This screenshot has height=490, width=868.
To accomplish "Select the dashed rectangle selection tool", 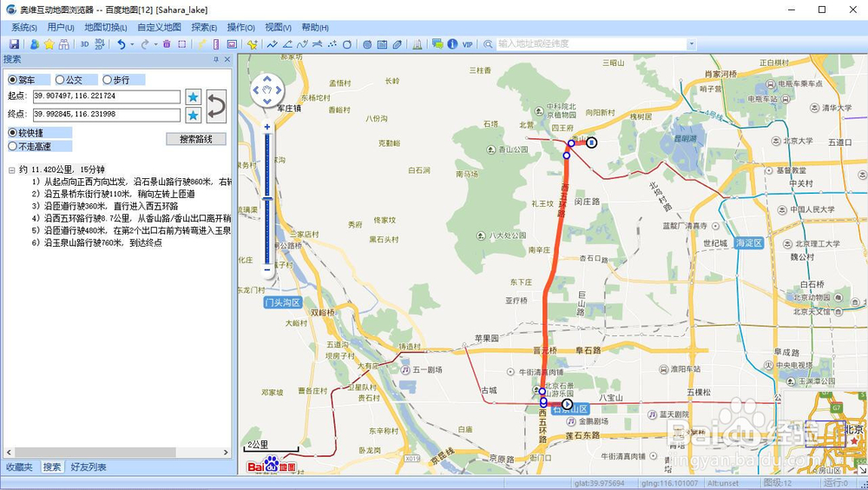I will (x=181, y=44).
